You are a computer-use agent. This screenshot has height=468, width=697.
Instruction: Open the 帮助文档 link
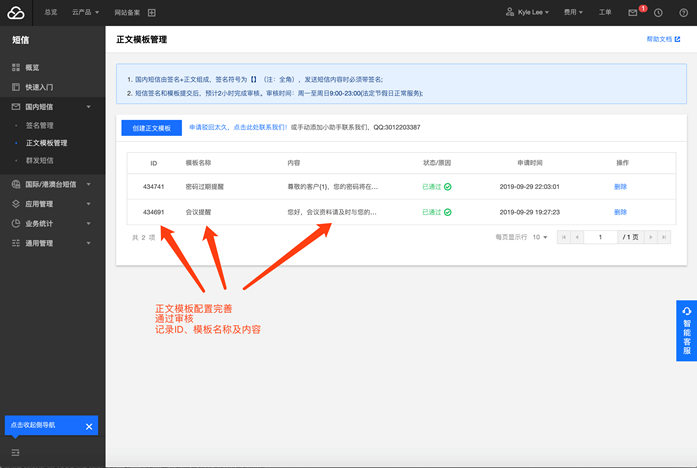click(x=663, y=39)
